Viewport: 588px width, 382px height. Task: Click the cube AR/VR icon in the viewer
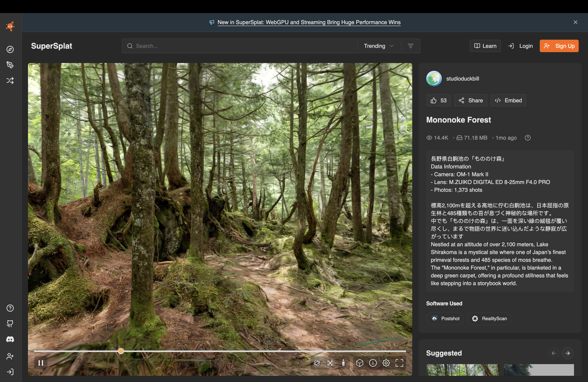click(360, 363)
